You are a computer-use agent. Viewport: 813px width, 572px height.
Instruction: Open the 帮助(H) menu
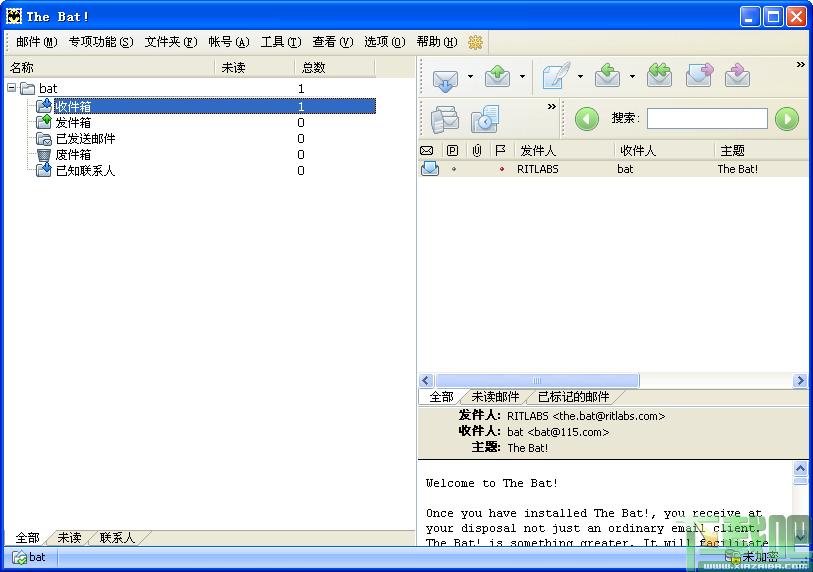point(437,42)
